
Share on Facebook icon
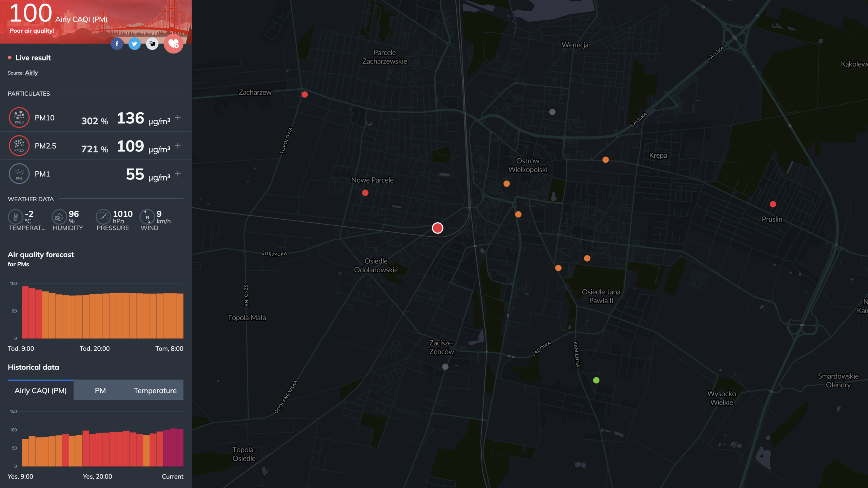[x=117, y=44]
